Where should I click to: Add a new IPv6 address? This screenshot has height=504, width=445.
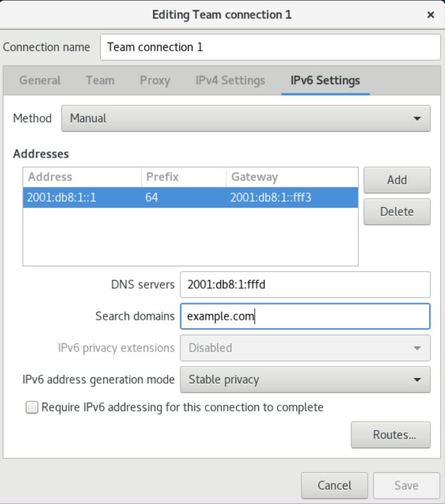point(397,180)
